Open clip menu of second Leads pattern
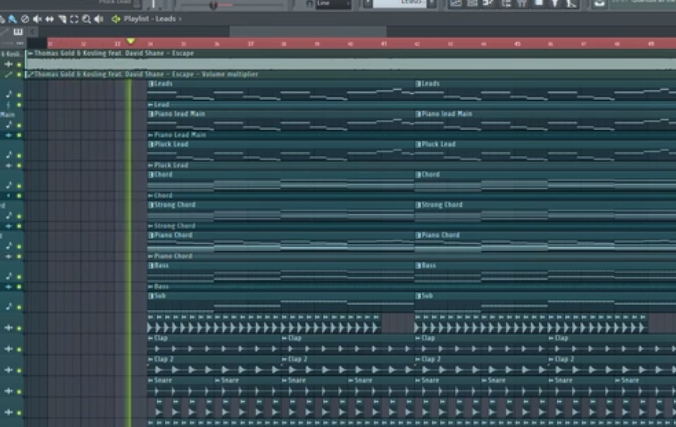This screenshot has height=427, width=676. [418, 84]
